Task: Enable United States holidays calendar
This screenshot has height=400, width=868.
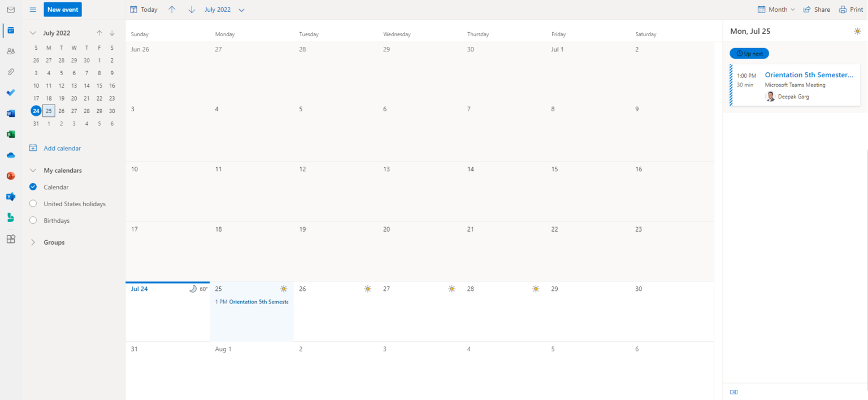Action: pyautogui.click(x=33, y=204)
